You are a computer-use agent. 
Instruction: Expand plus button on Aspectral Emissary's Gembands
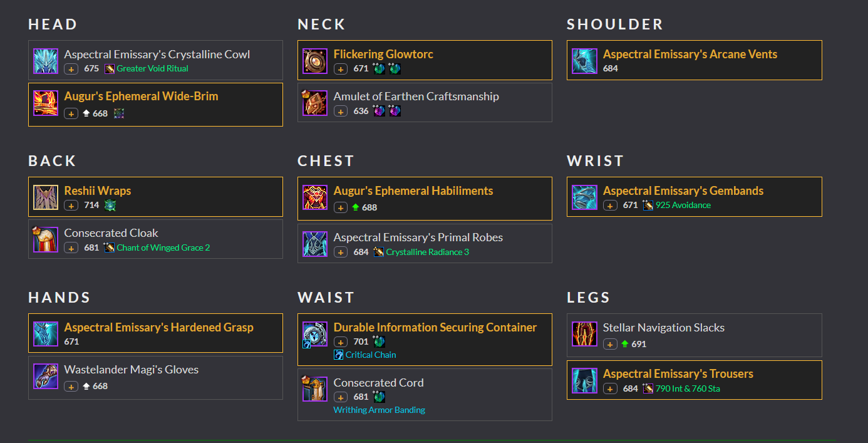click(610, 206)
